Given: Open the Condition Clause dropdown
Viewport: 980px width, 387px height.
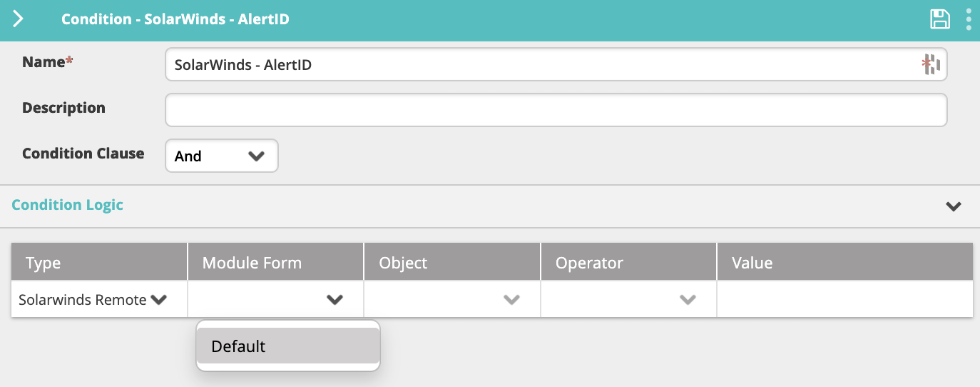Looking at the screenshot, I should point(221,156).
